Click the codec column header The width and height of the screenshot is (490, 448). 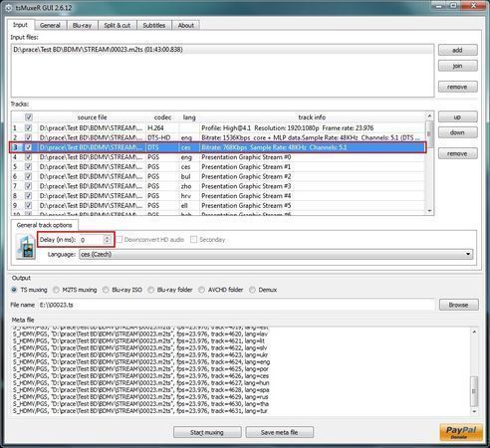click(162, 117)
